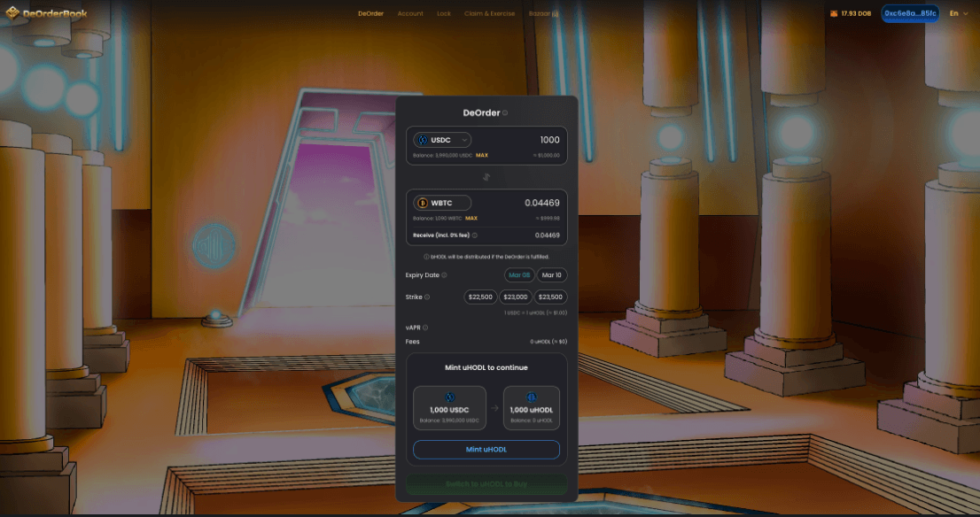Screen dimensions: 980x517
Task: Open the Account tab
Action: point(410,14)
